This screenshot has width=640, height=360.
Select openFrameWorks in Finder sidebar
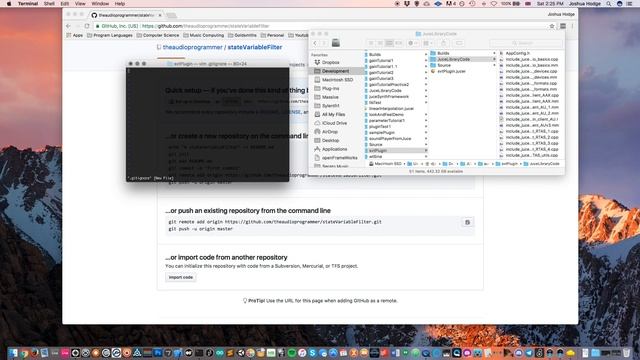[339, 158]
